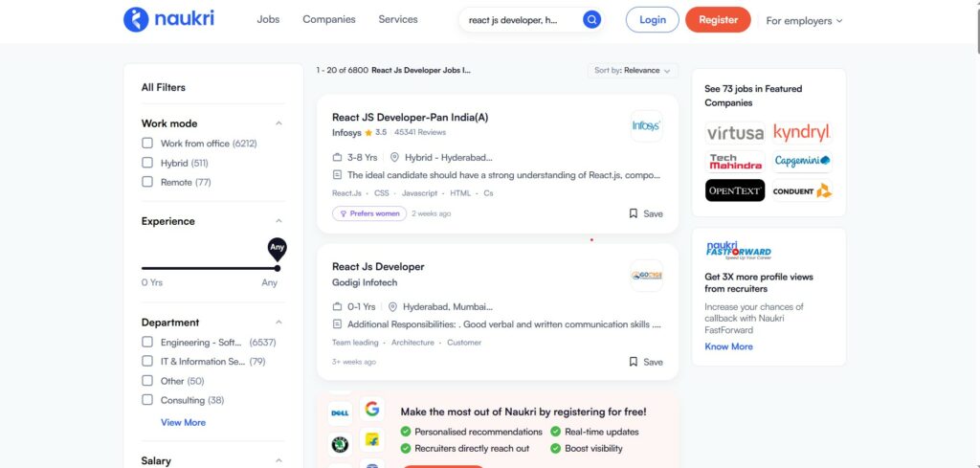This screenshot has width=980, height=468.
Task: Click the bookmark icon on Infosys job
Action: pos(634,213)
